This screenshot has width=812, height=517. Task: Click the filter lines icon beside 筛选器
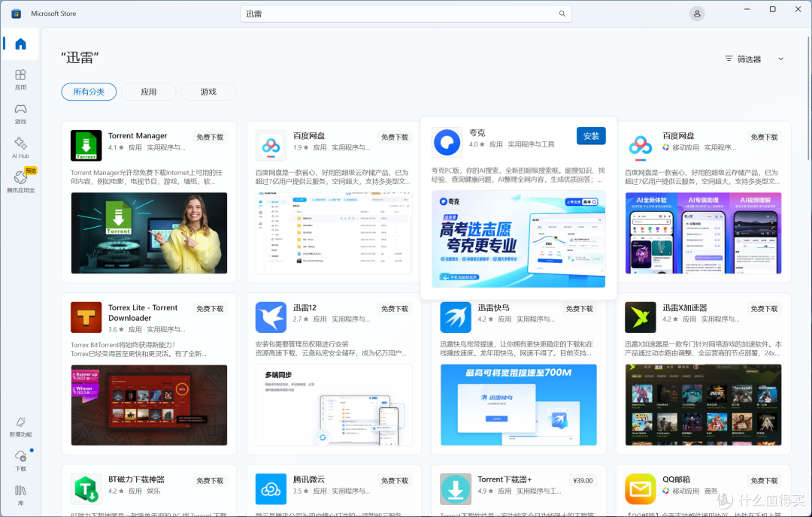(729, 59)
